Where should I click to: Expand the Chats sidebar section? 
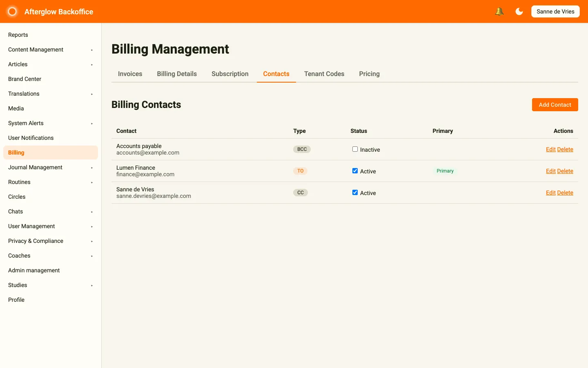51,211
